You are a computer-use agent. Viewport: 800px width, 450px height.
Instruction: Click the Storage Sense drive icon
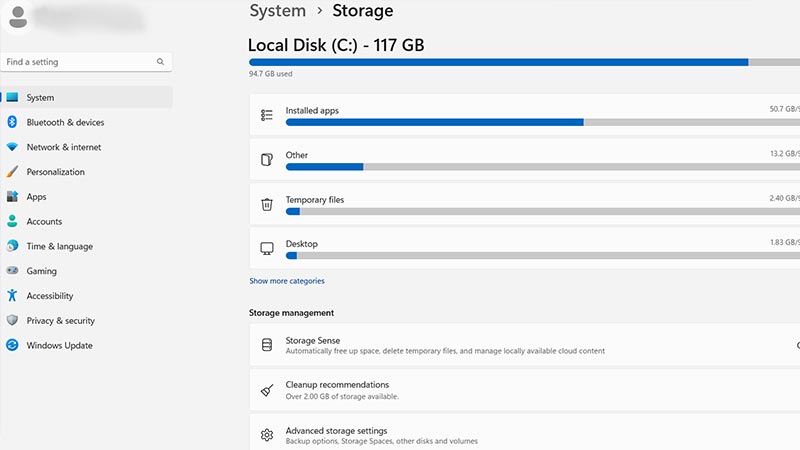[x=267, y=345]
